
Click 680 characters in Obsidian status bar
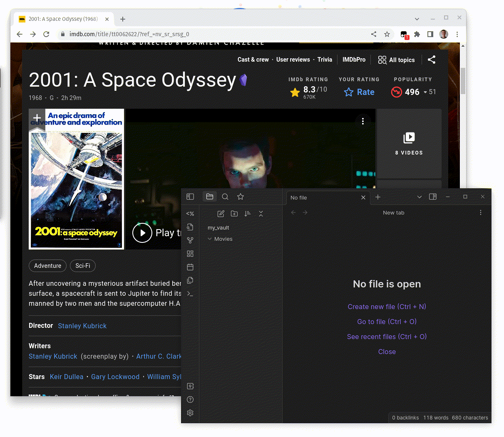pos(470,417)
